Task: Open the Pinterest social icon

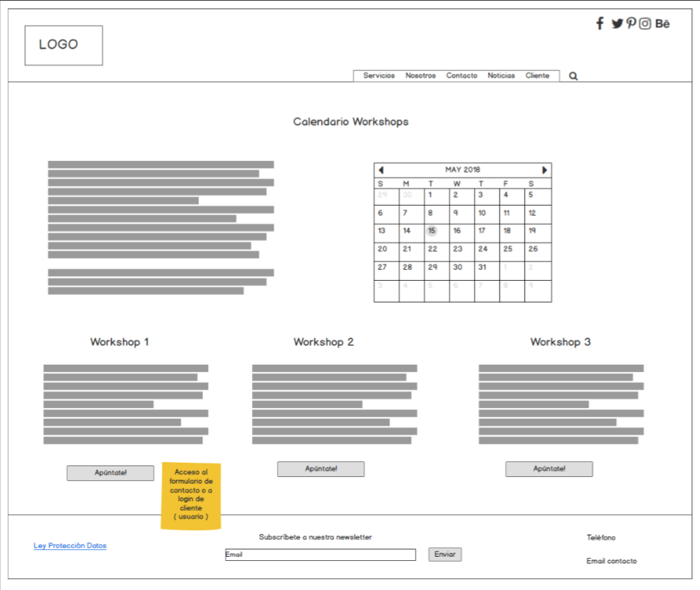Action: coord(631,23)
